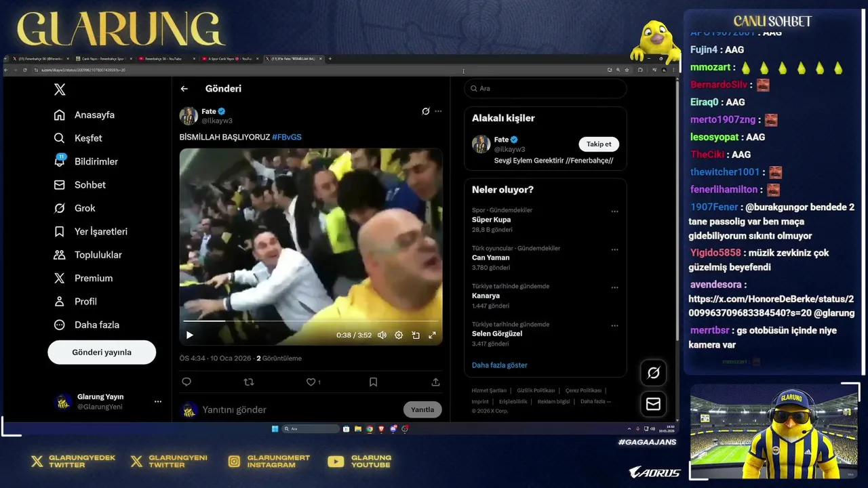The image size is (868, 488).
Task: Open the Windows Start menu
Action: click(275, 428)
